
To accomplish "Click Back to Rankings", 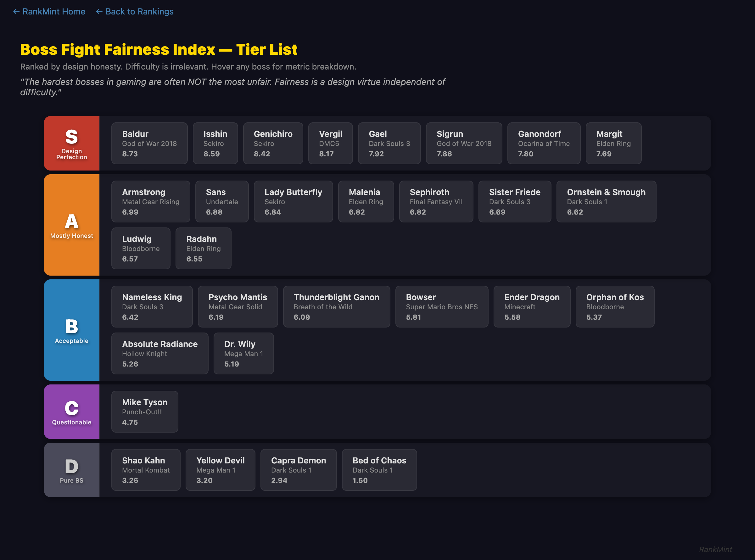I will (x=135, y=12).
